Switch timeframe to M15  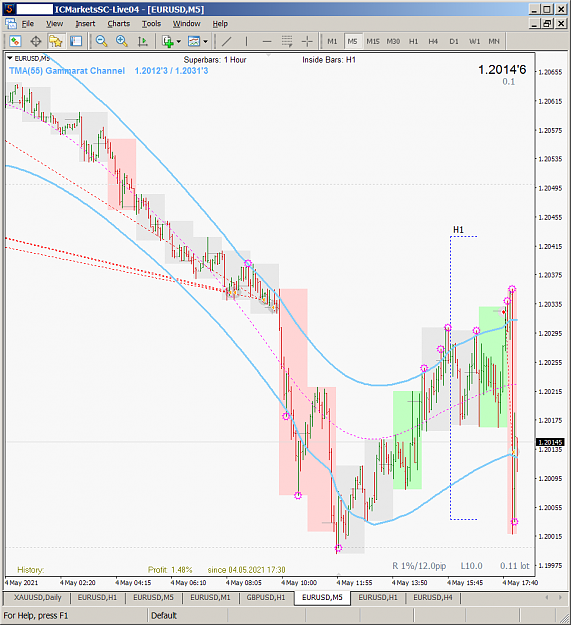click(373, 41)
